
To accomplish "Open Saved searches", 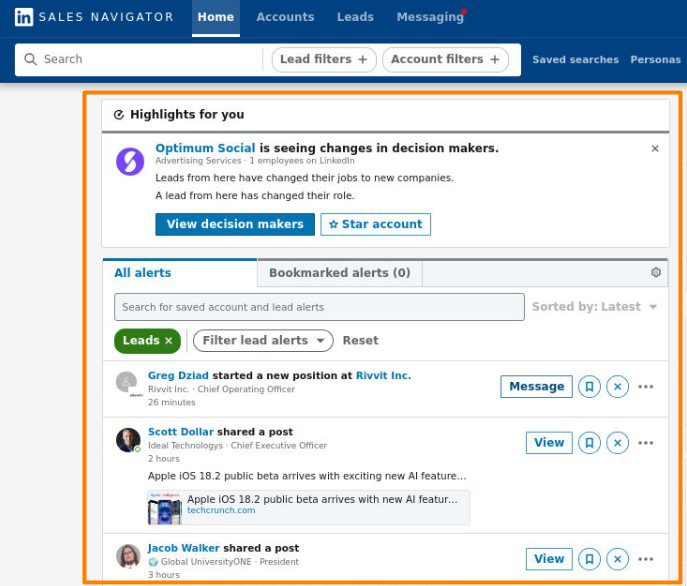I will pyautogui.click(x=575, y=60).
